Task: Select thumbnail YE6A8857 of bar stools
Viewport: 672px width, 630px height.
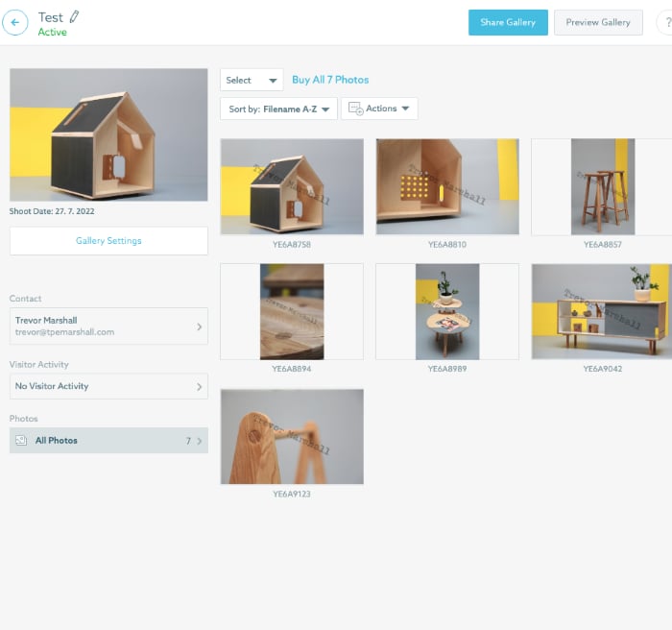Action: click(x=600, y=186)
